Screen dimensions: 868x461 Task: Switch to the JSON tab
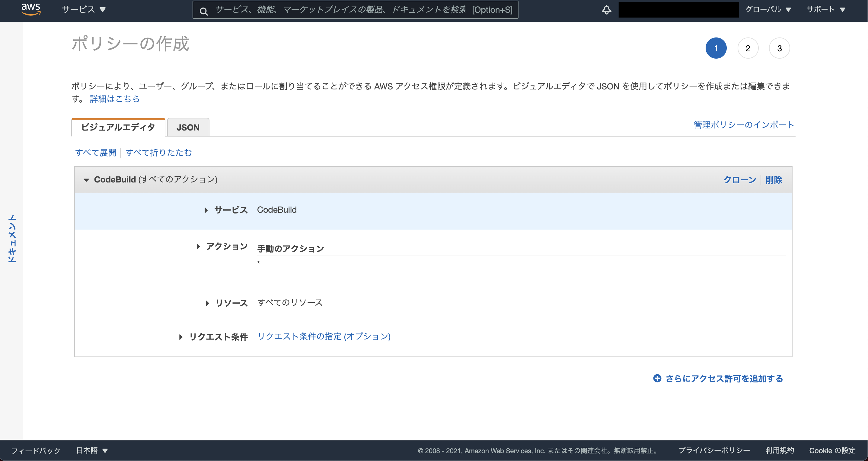188,127
